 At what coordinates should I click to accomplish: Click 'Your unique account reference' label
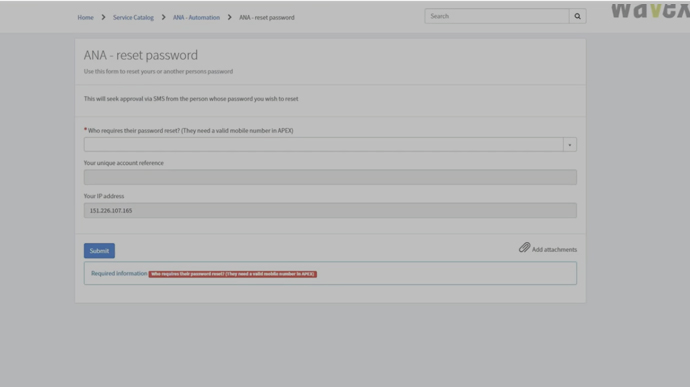coord(124,163)
